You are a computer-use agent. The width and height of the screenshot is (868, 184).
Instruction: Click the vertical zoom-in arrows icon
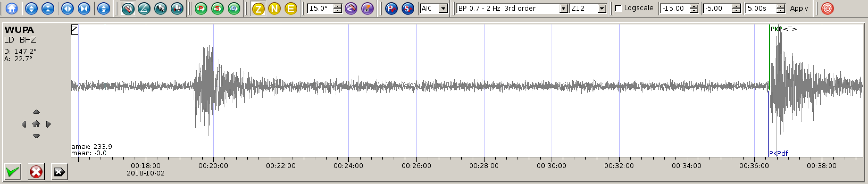point(31,9)
